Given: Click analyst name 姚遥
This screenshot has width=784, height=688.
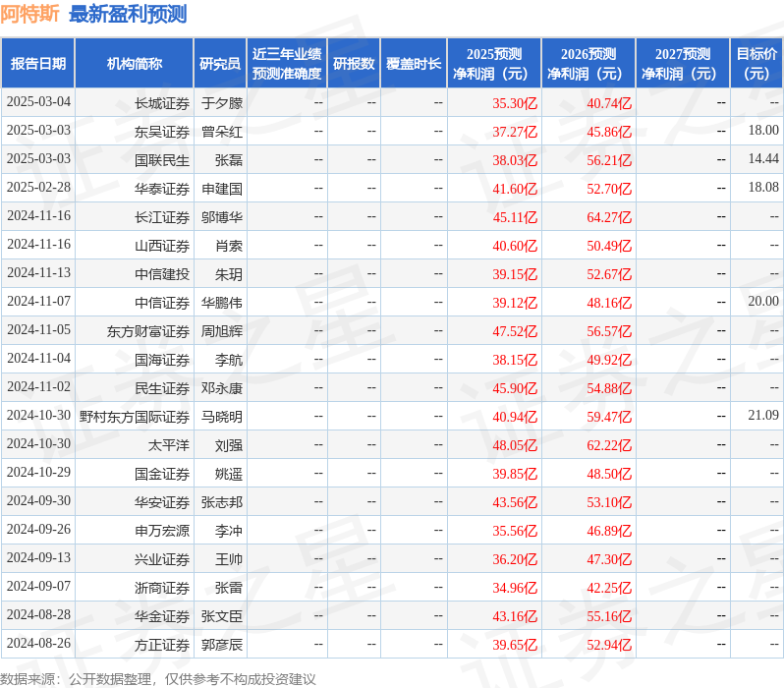Looking at the screenshot, I should tap(229, 475).
